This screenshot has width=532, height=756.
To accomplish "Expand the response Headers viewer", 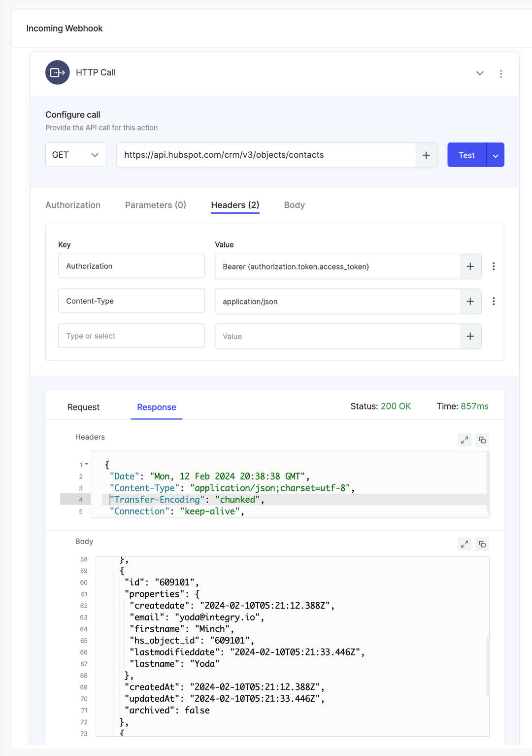I will point(465,440).
